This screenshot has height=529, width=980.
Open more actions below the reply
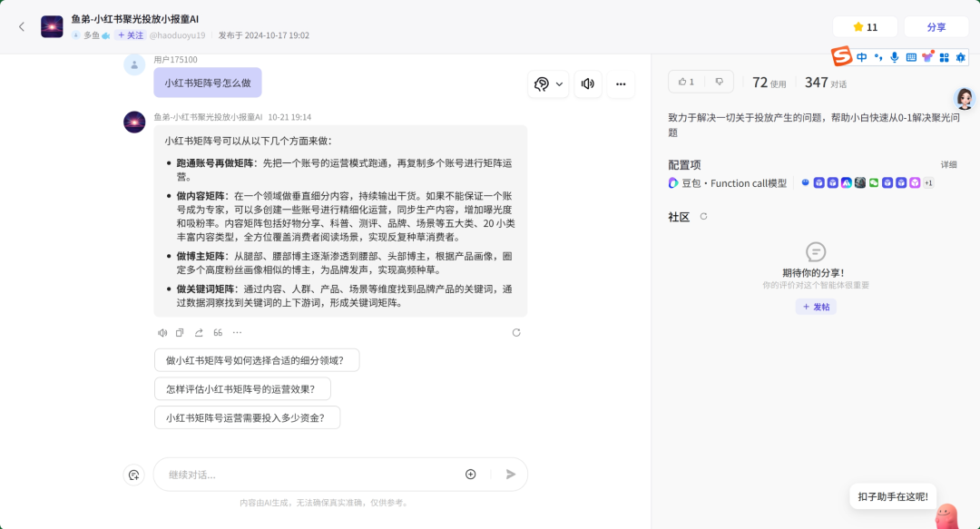coord(237,333)
